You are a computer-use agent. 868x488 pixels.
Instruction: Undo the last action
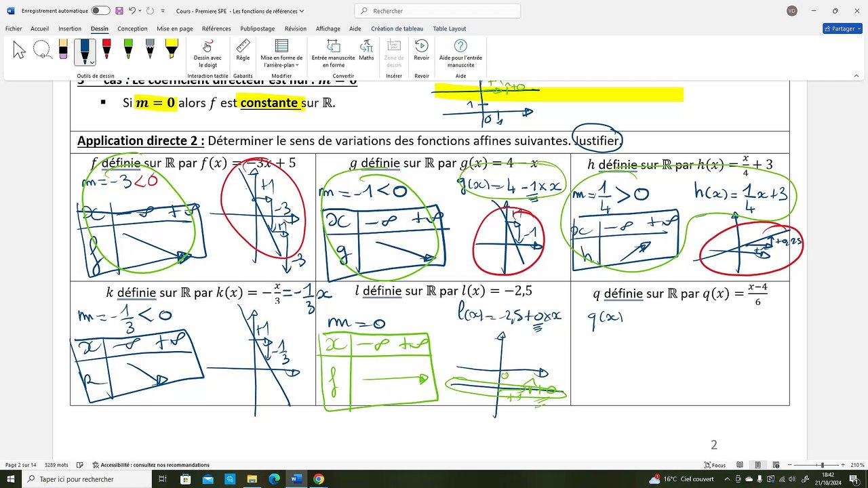133,11
